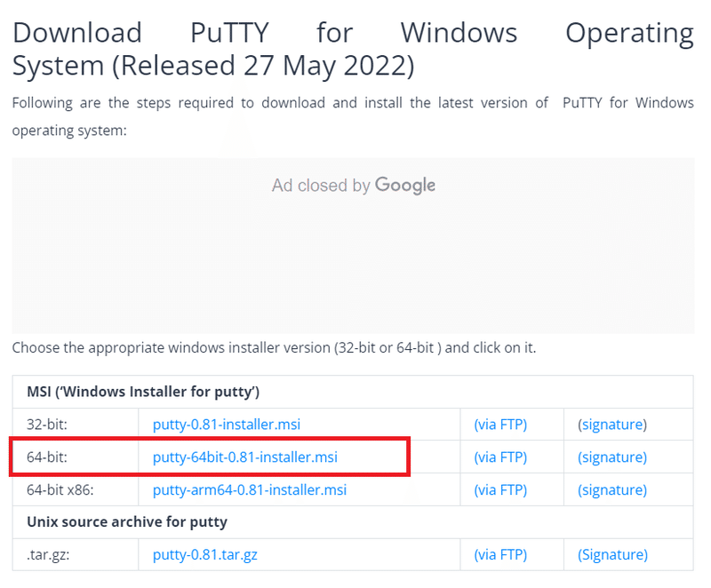This screenshot has height=588, width=711.
Task: Click the '64-bit x86:' row label
Action: click(x=59, y=489)
